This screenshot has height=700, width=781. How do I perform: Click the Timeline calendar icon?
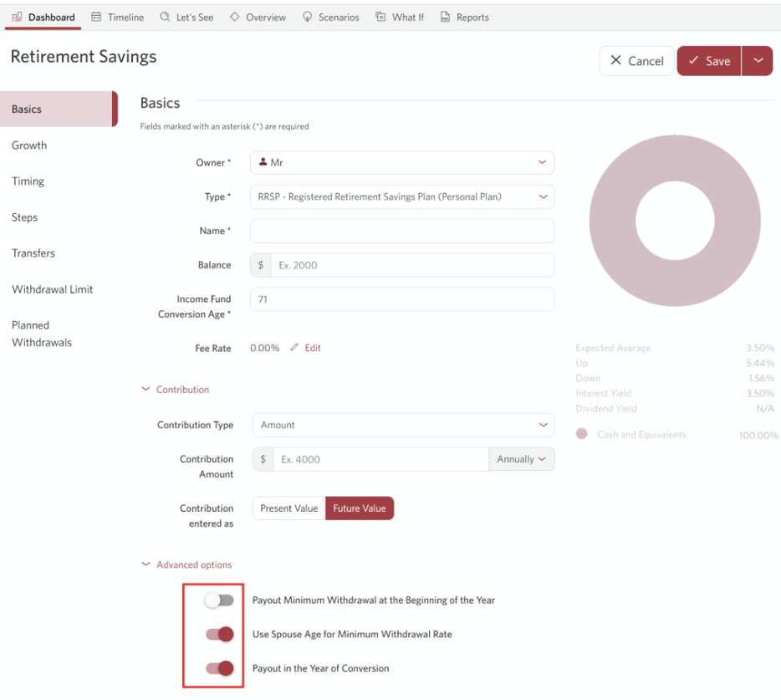point(97,17)
